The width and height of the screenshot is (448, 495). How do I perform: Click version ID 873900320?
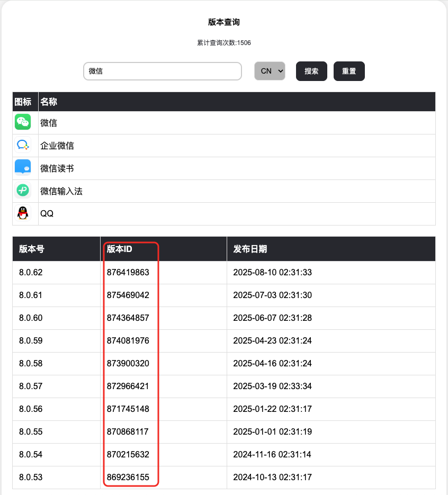(128, 363)
